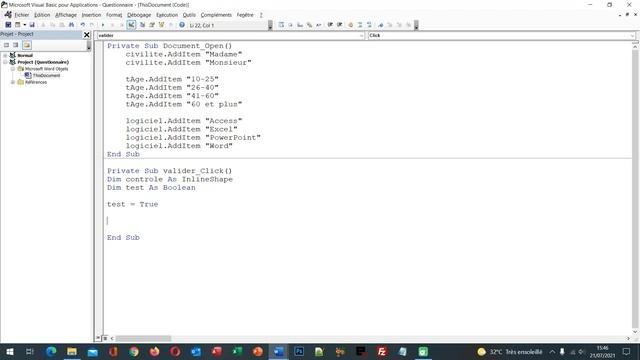Place cursor on 'test = True' line
The height and width of the screenshot is (360, 640).
click(x=132, y=204)
